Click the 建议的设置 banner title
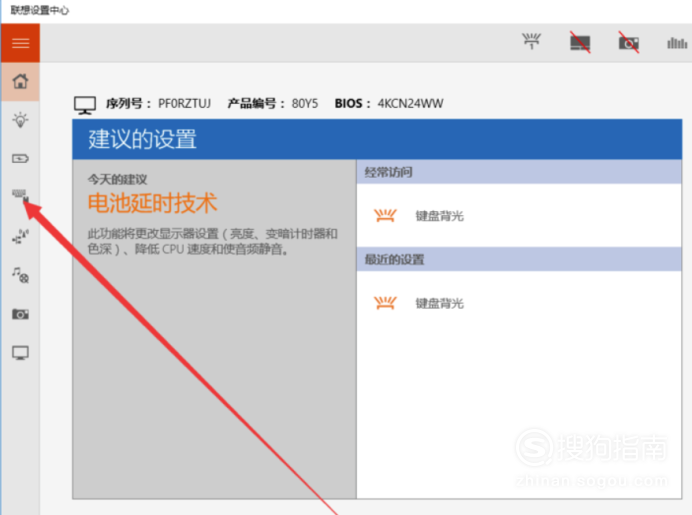This screenshot has height=515, width=692. click(142, 139)
